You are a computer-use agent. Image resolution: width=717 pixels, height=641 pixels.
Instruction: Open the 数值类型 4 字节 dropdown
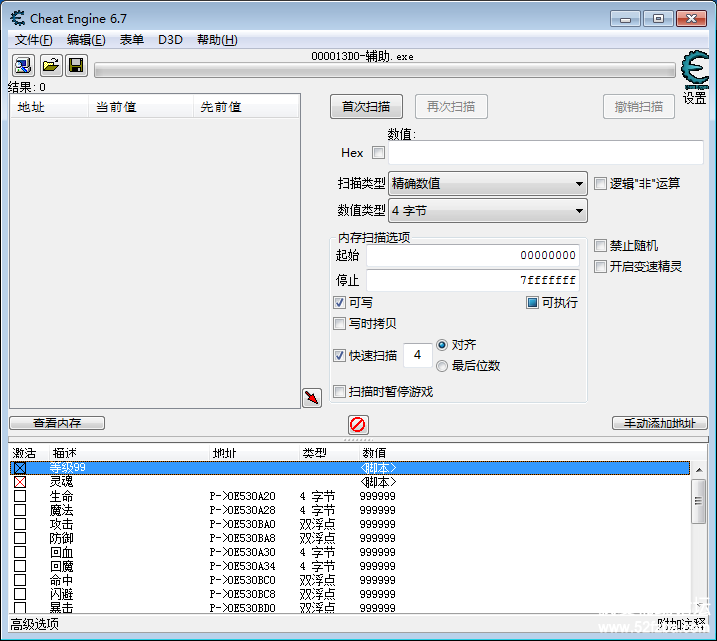click(x=487, y=211)
